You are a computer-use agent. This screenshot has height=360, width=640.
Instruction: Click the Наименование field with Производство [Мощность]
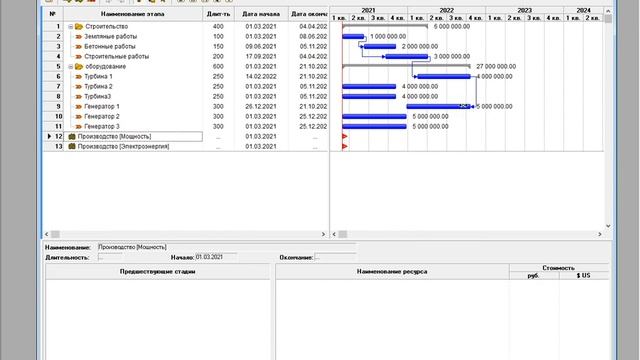pos(227,247)
